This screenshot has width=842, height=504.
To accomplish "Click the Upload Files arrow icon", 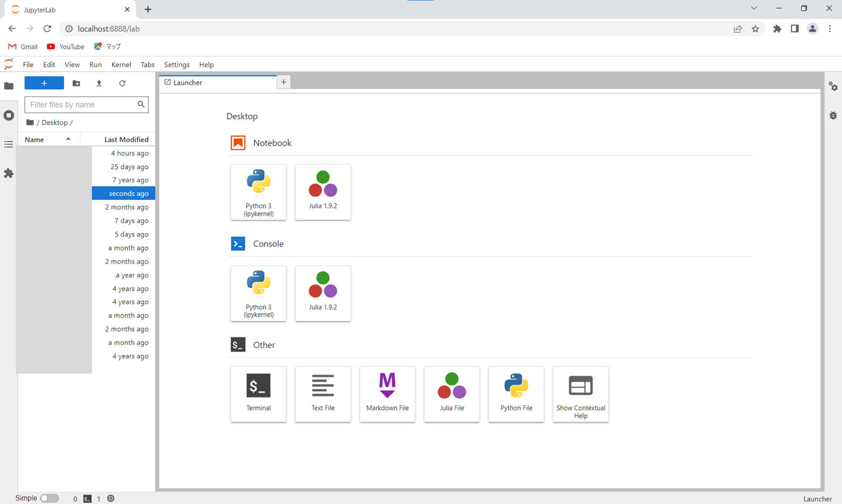I will pos(99,83).
